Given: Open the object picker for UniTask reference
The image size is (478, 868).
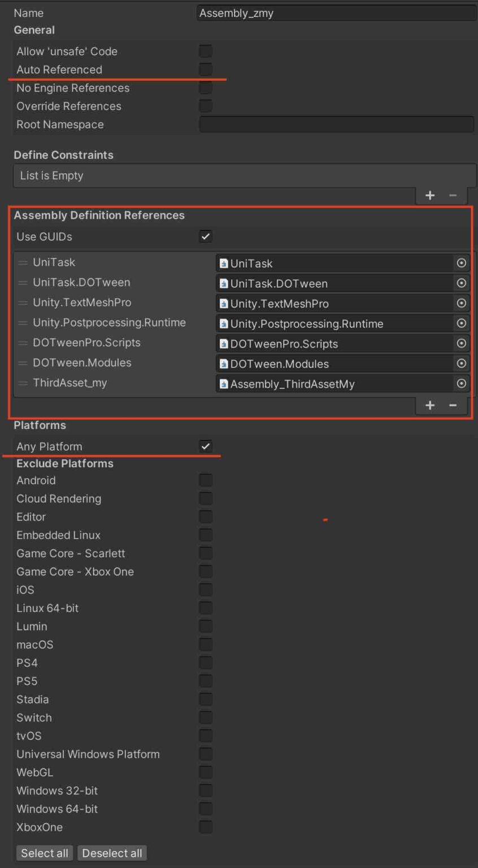Looking at the screenshot, I should (x=461, y=263).
